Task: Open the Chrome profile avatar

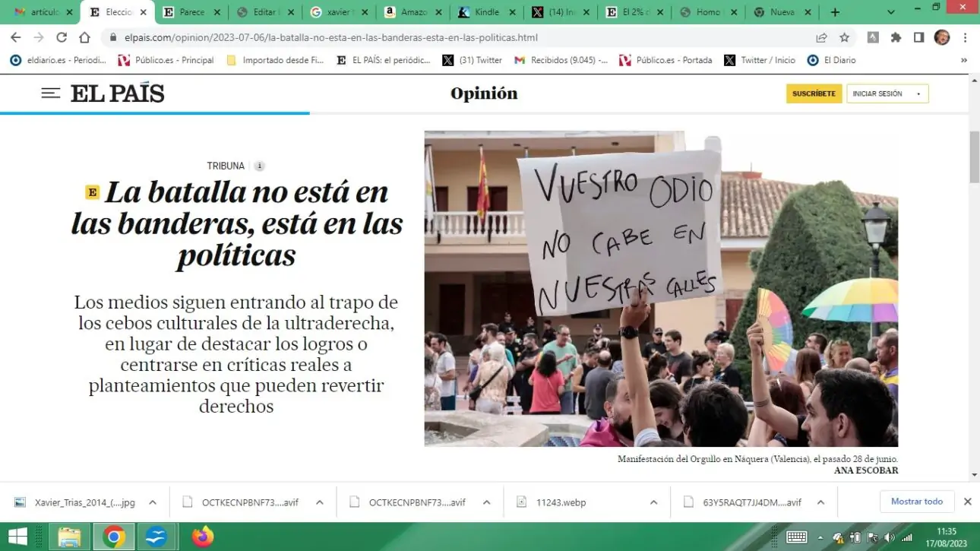Action: tap(941, 37)
